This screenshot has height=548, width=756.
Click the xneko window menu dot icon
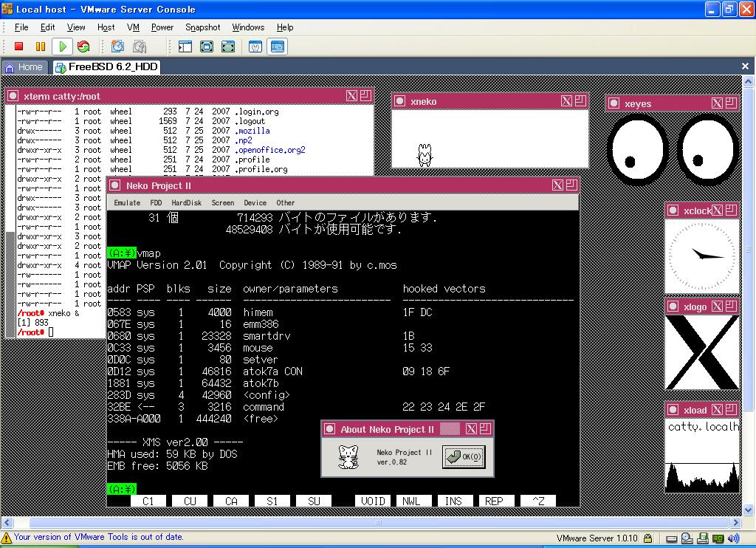(x=399, y=101)
